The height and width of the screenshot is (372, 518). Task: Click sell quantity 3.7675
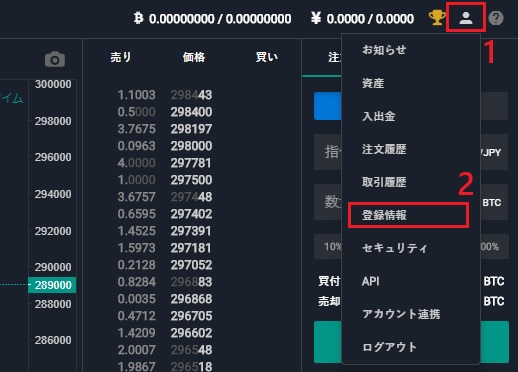click(137, 129)
